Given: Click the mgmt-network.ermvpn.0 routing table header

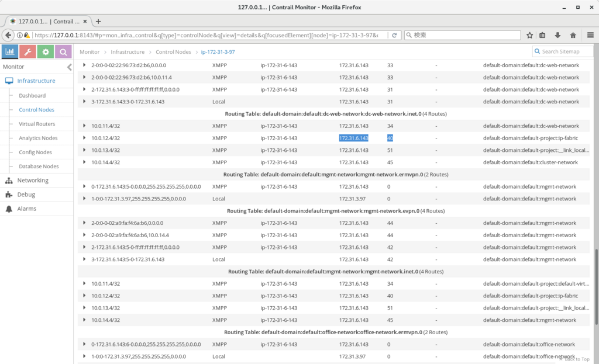Looking at the screenshot, I should coord(335,174).
